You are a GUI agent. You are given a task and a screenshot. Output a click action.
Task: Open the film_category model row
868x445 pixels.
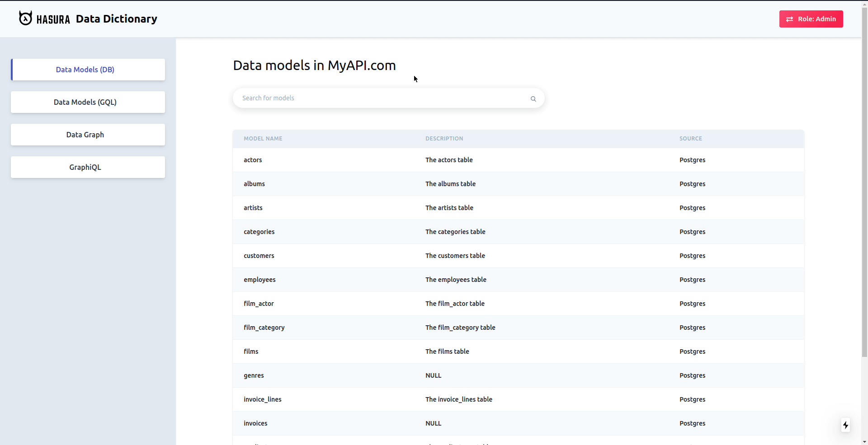point(518,328)
